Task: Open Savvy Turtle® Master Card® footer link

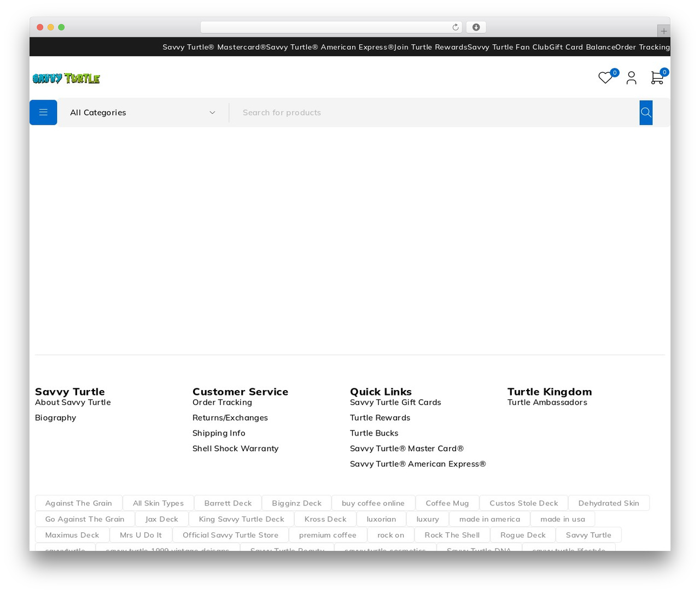Action: click(x=407, y=449)
